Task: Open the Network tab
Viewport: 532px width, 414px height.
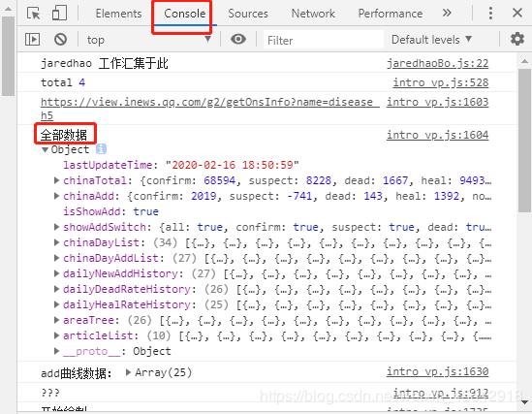Action: (x=313, y=14)
